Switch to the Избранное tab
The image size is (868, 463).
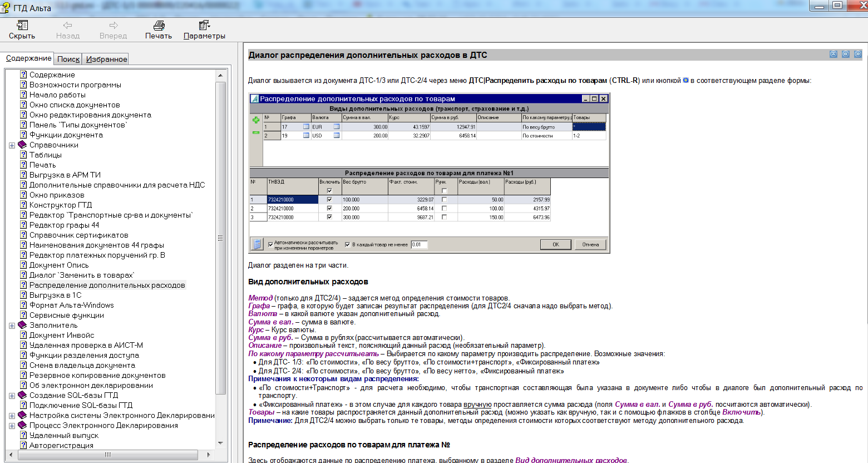[x=106, y=59]
